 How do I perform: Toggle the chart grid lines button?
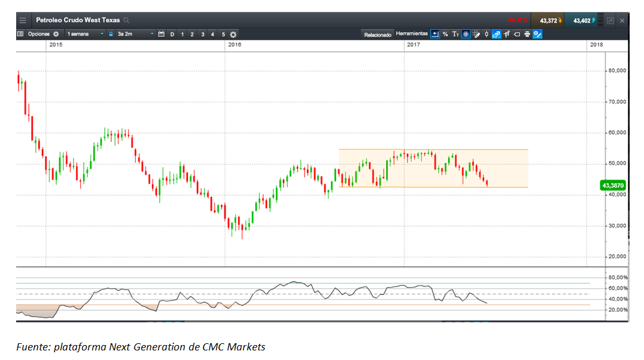(466, 34)
